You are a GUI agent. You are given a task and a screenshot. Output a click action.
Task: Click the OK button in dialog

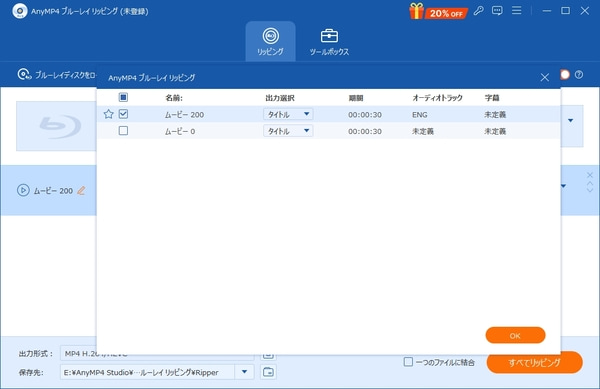[x=515, y=335]
